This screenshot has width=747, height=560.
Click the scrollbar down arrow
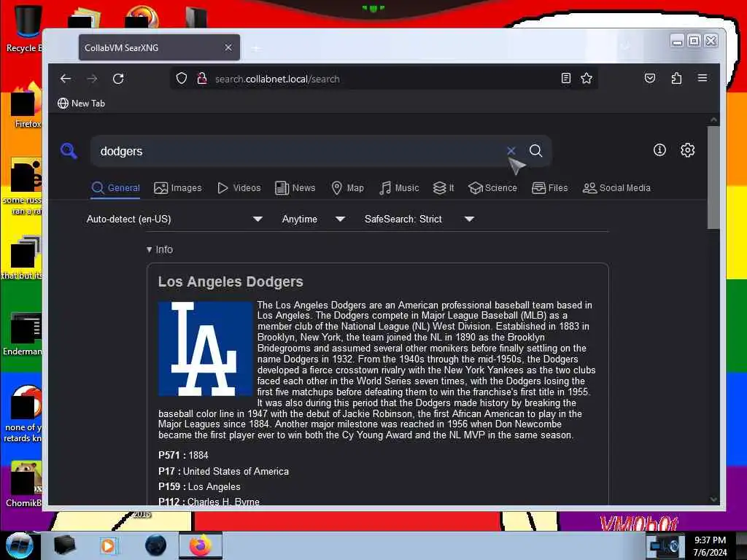(713, 499)
